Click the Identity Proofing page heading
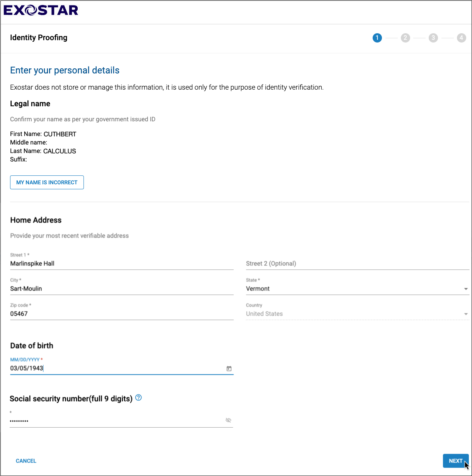472x476 pixels. pos(39,38)
